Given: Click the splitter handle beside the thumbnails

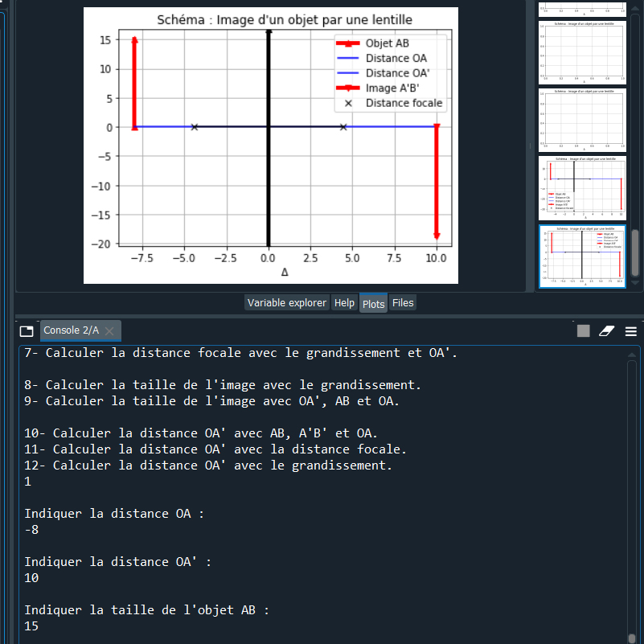Looking at the screenshot, I should [x=530, y=145].
